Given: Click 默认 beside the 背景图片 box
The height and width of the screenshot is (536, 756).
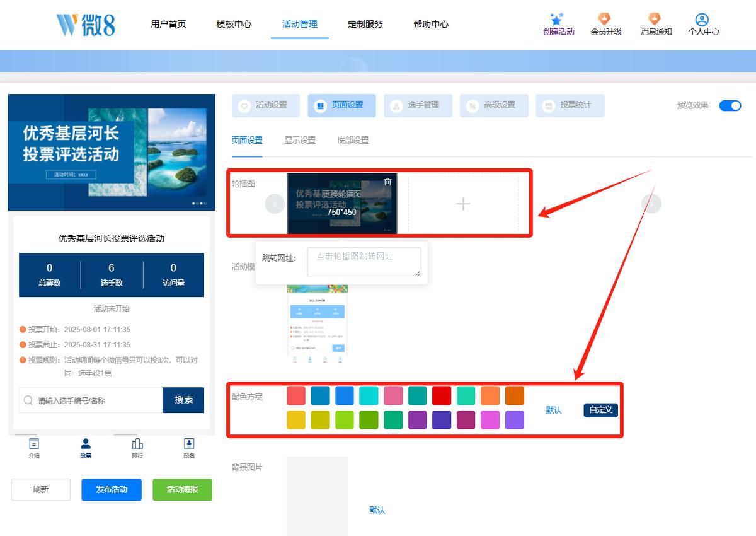Looking at the screenshot, I should click(x=377, y=510).
